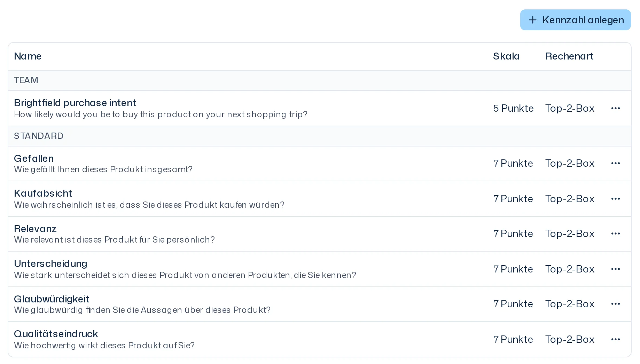Open more options for Gefallen row
The height and width of the screenshot is (364, 640).
(x=616, y=163)
